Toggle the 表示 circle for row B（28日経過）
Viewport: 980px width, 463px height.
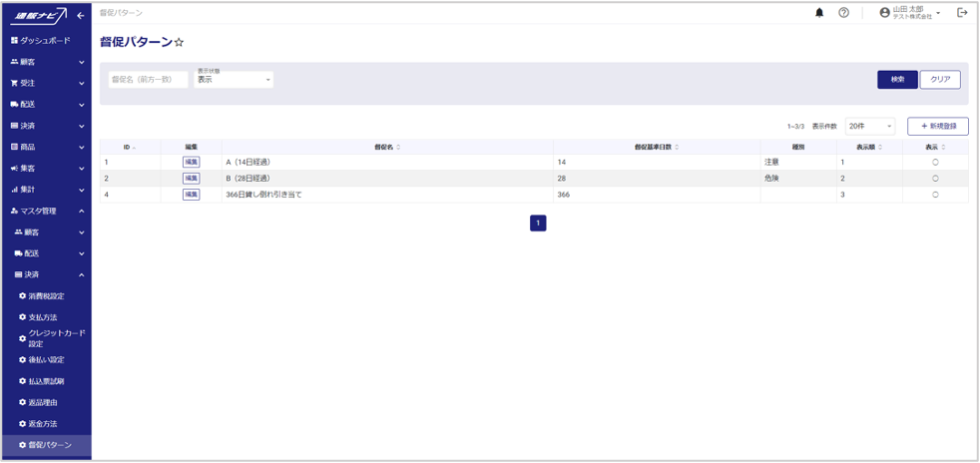[935, 178]
